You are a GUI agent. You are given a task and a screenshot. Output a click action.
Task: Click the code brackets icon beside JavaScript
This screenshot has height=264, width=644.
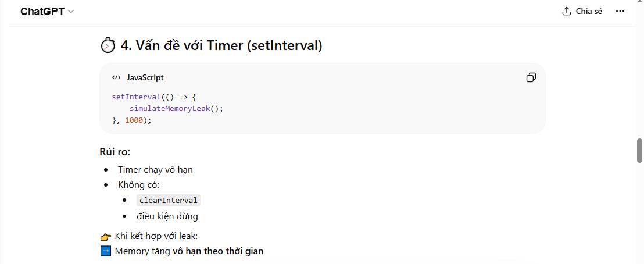[116, 77]
